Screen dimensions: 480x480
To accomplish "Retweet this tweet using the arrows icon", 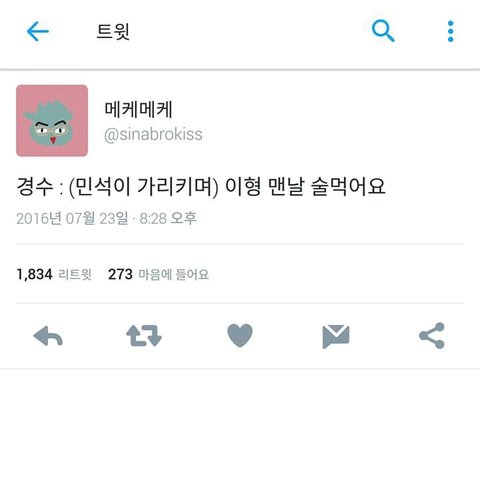I will [x=144, y=336].
